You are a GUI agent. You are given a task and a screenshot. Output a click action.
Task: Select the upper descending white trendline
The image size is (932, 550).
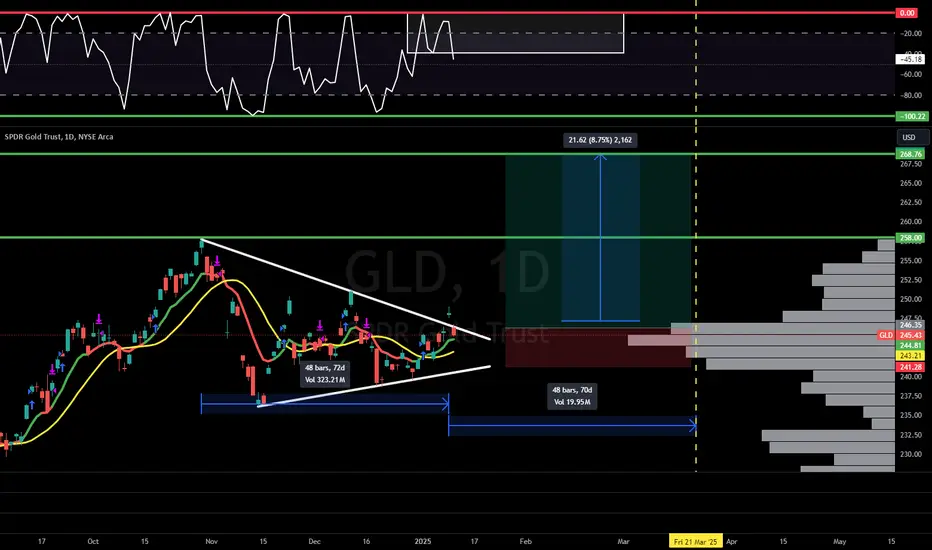pos(345,290)
